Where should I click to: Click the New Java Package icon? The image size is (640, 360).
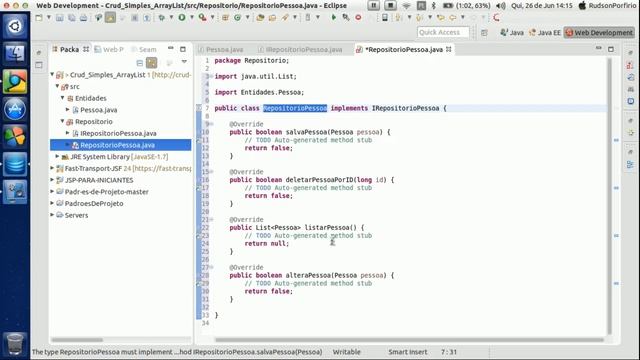225,18
